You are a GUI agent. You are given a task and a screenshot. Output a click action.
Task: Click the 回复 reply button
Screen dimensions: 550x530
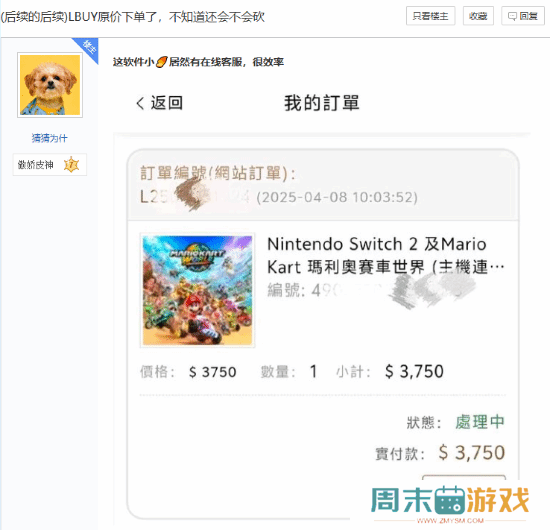pyautogui.click(x=523, y=16)
